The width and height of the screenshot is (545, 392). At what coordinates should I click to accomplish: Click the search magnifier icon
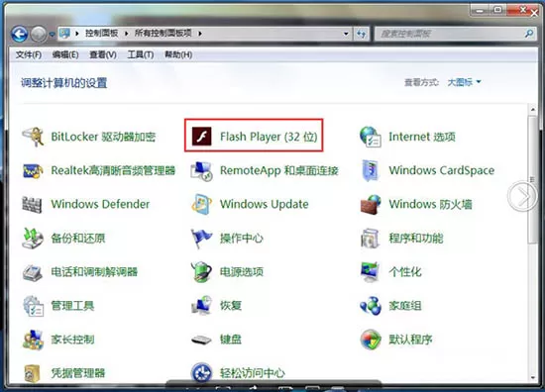(x=529, y=34)
